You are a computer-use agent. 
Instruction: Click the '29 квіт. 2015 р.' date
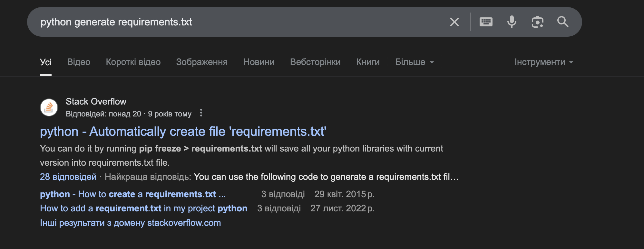pyautogui.click(x=344, y=194)
